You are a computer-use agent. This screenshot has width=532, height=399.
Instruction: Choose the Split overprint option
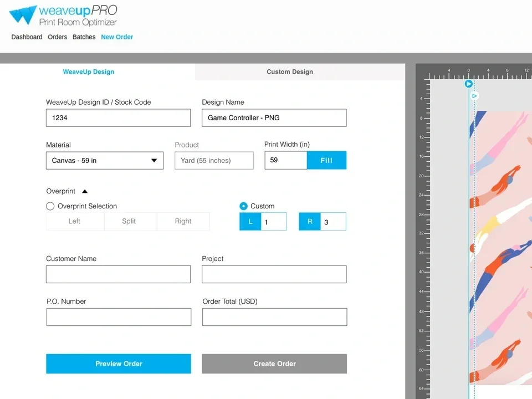coord(130,221)
